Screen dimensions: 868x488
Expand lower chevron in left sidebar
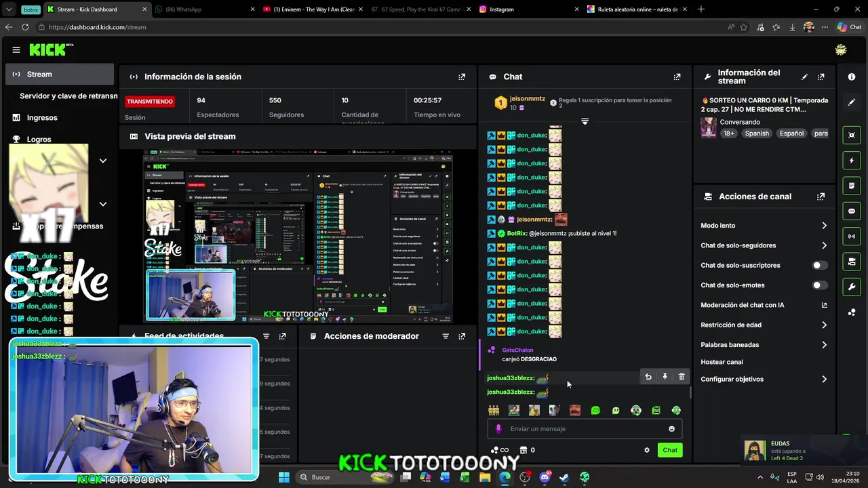click(103, 204)
